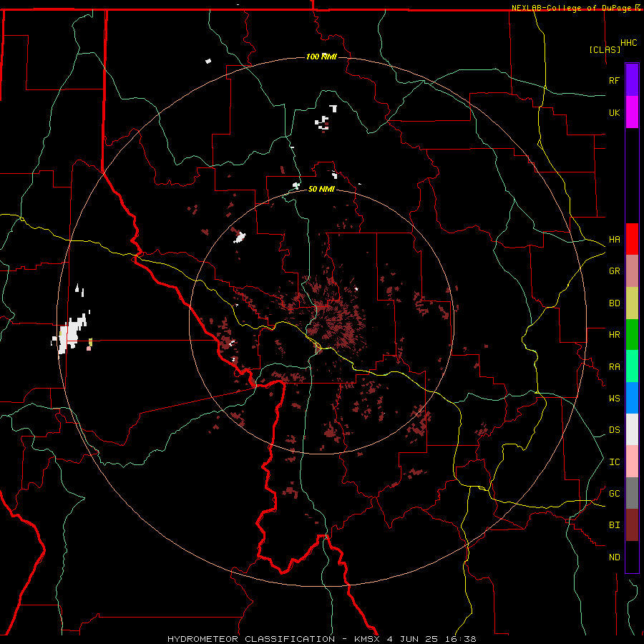Viewport: 644px width, 644px height.
Task: Click the GR salmon legend swatch
Action: 632,271
